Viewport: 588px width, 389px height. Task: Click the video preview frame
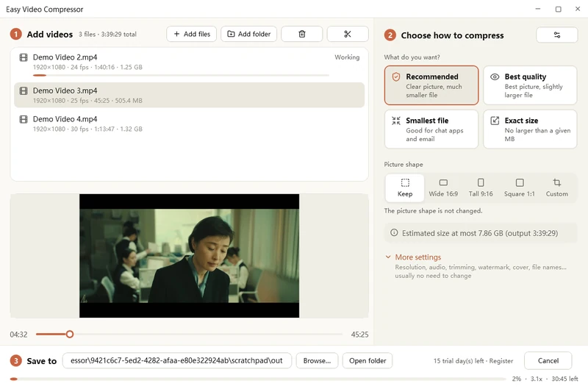pyautogui.click(x=190, y=256)
